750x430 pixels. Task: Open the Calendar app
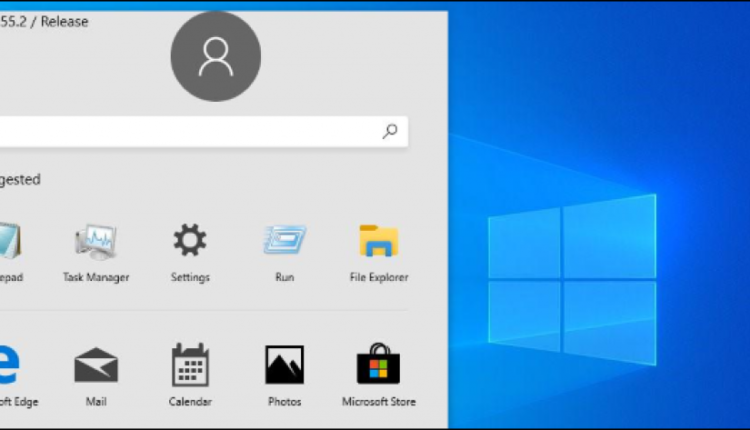[190, 375]
